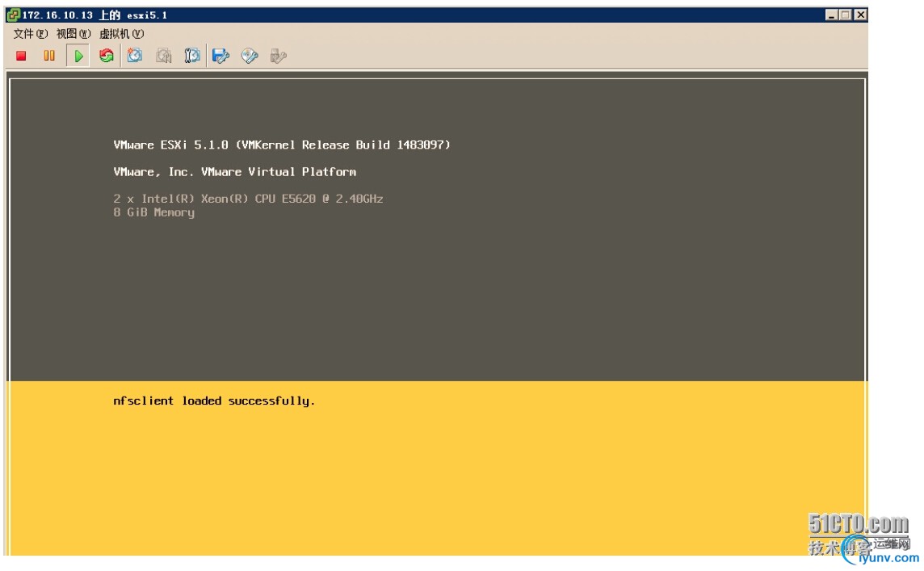
Task: Click the revert to snapshot icon
Action: point(163,56)
